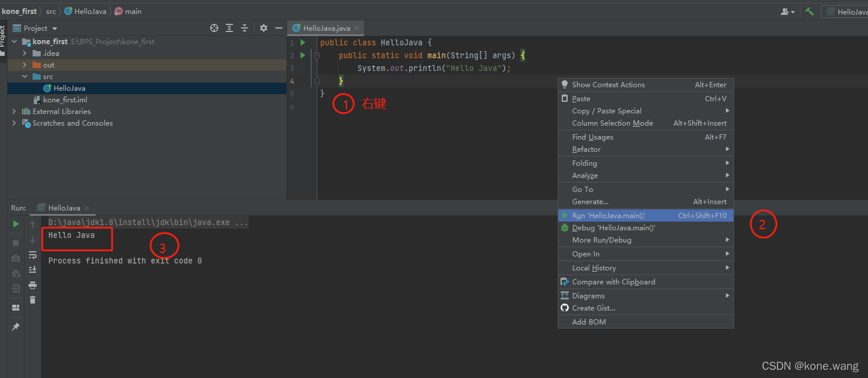This screenshot has height=378, width=868.
Task: Open the Diagrams submenu
Action: coord(646,296)
